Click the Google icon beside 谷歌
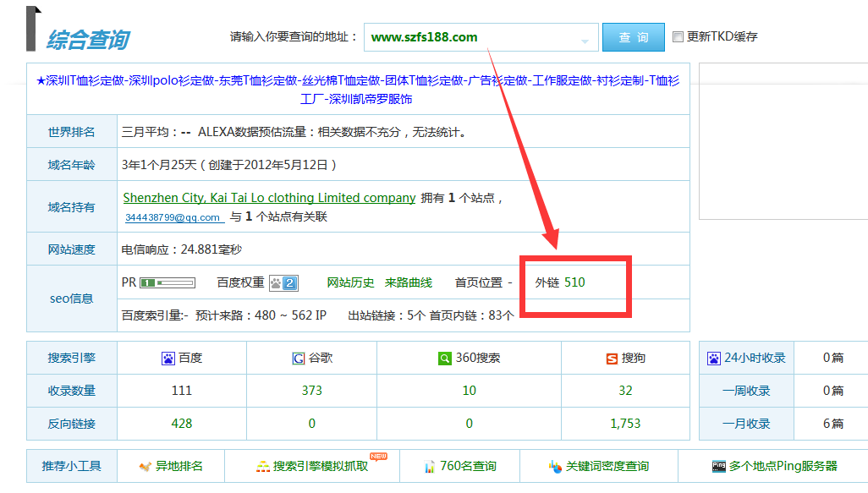868x493 pixels. [299, 359]
